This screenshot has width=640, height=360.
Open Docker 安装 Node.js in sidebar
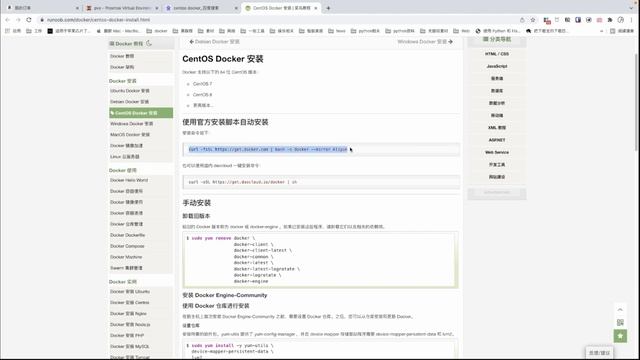click(130, 325)
